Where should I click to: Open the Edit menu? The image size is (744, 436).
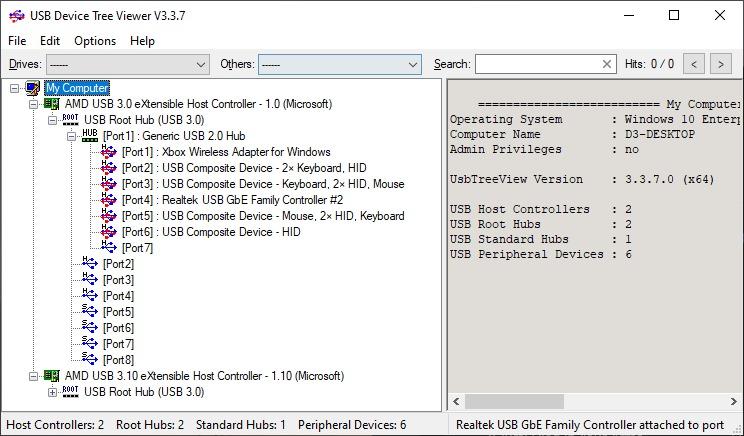(50, 41)
